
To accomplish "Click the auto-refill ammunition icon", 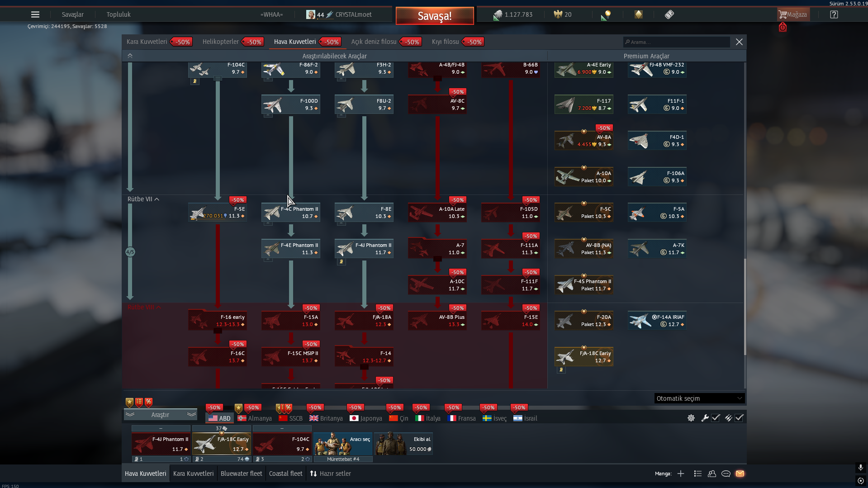I will pyautogui.click(x=728, y=418).
